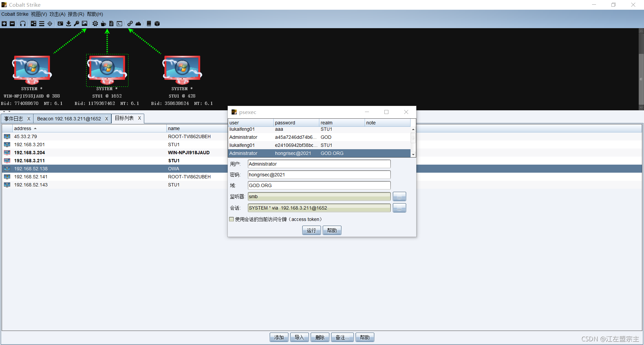Click the cloud icon to manage web server
Viewport: 644px width, 345px height.
(138, 23)
